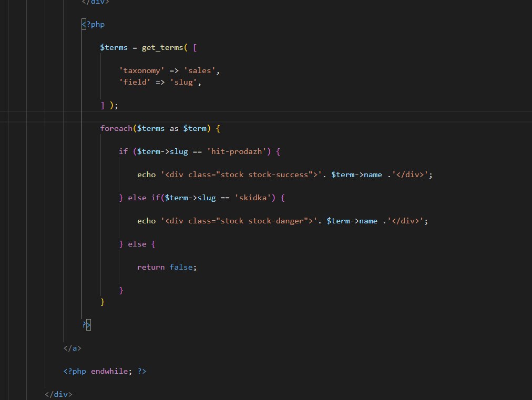Click 'else if' keyword before skidka check

point(144,198)
